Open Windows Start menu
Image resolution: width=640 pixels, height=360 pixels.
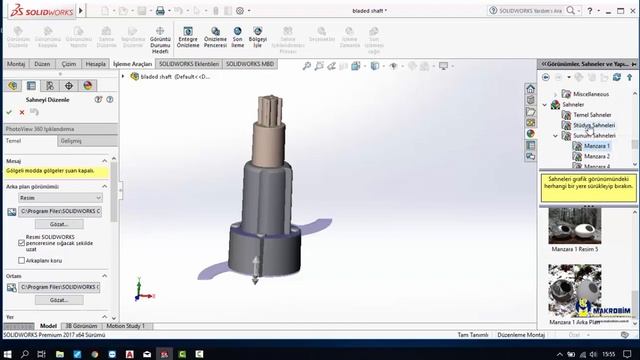(x=7, y=354)
